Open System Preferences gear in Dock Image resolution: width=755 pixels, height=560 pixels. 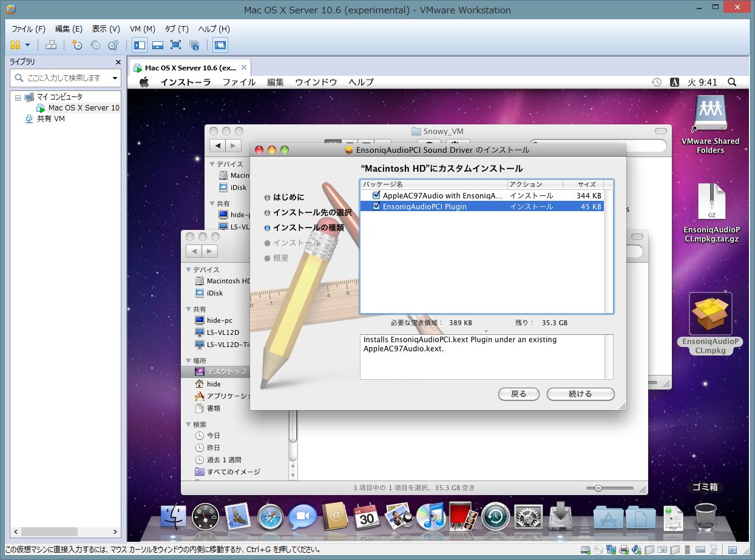(528, 518)
